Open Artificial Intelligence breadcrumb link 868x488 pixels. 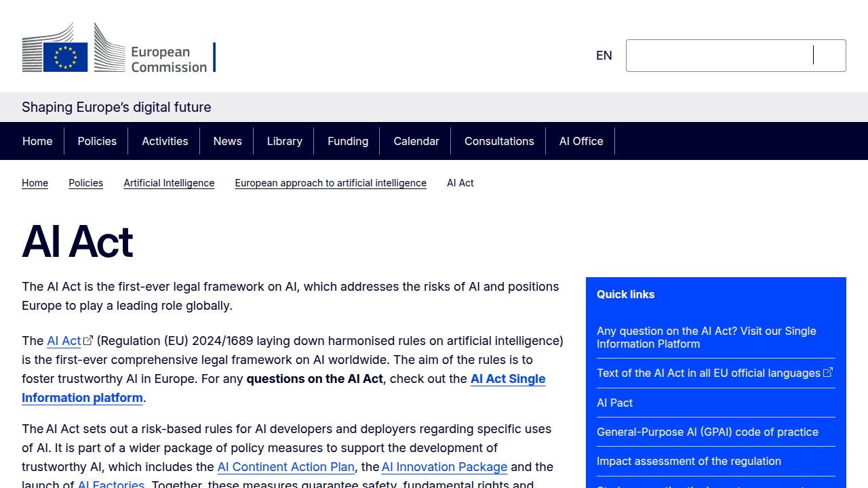[x=169, y=183]
